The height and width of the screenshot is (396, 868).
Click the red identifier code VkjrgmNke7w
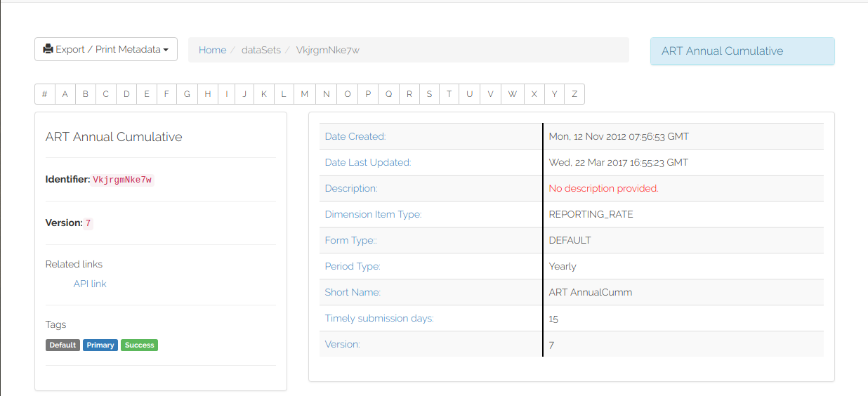click(122, 180)
